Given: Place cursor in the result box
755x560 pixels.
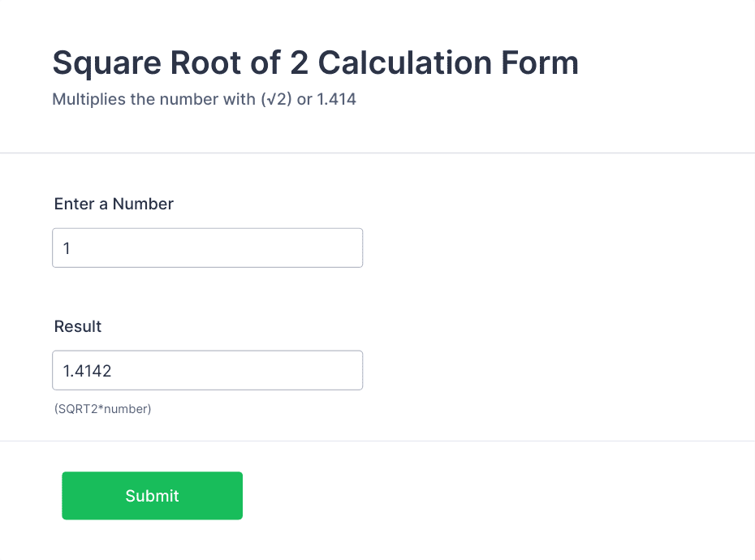Looking at the screenshot, I should pos(207,370).
